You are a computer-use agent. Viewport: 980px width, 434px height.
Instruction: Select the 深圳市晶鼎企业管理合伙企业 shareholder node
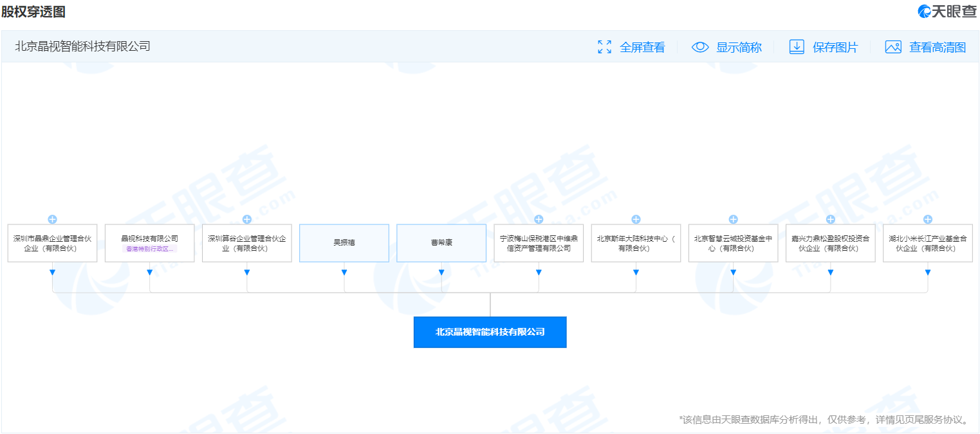pos(53,243)
